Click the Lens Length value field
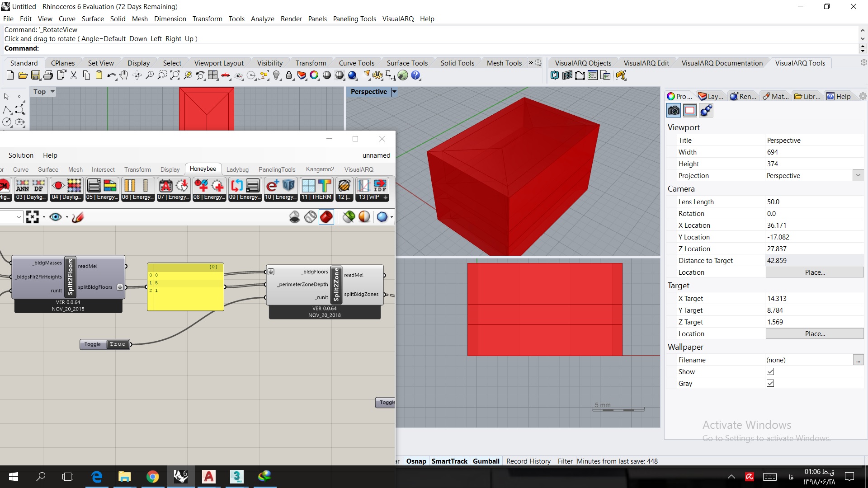Image resolution: width=868 pixels, height=488 pixels. tap(814, 202)
